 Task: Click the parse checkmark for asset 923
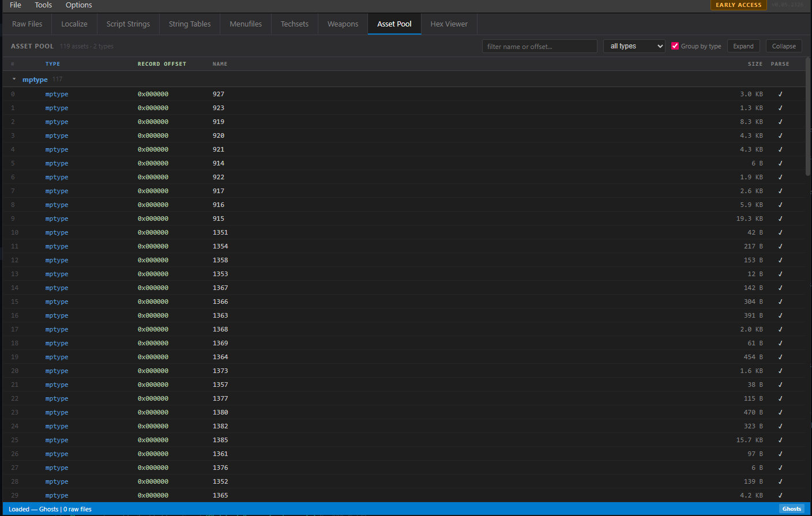(x=780, y=108)
